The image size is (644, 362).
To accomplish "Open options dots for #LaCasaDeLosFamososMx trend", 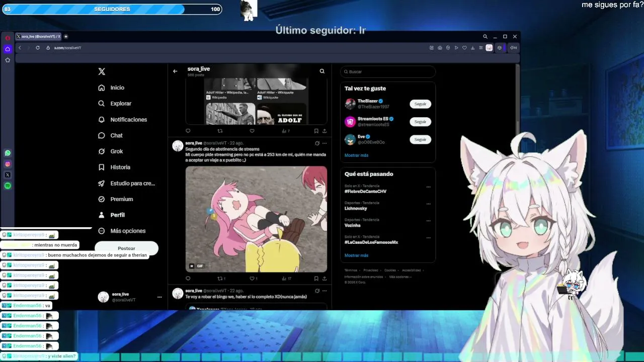I will pyautogui.click(x=429, y=238).
